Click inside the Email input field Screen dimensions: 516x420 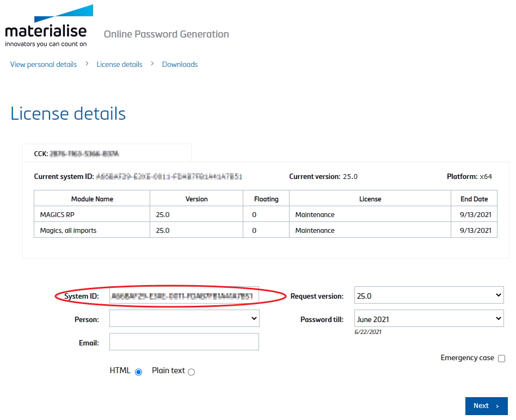point(184,342)
